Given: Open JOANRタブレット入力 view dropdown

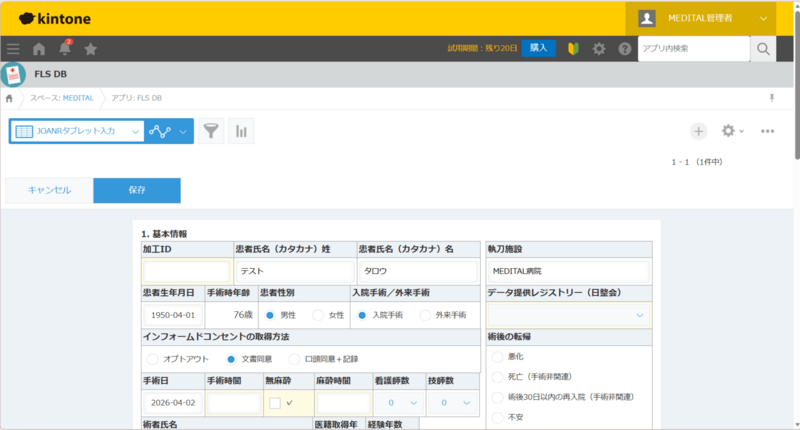Looking at the screenshot, I should pyautogui.click(x=77, y=131).
